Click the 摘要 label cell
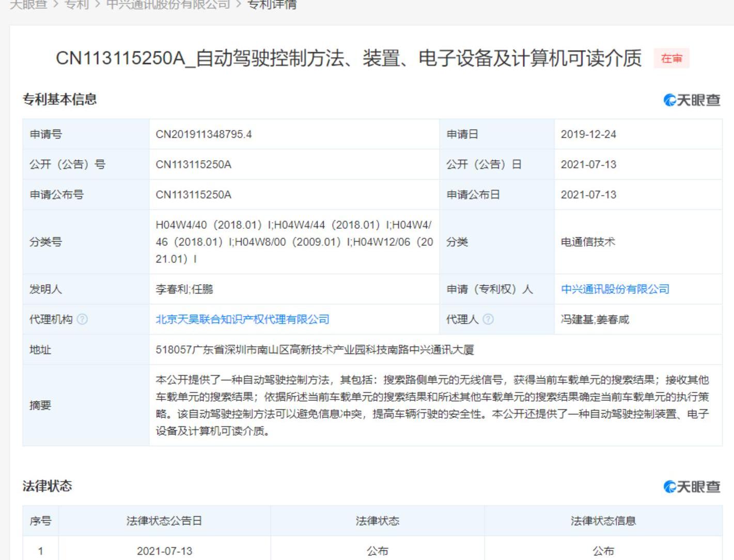The width and height of the screenshot is (734, 560). click(x=86, y=406)
